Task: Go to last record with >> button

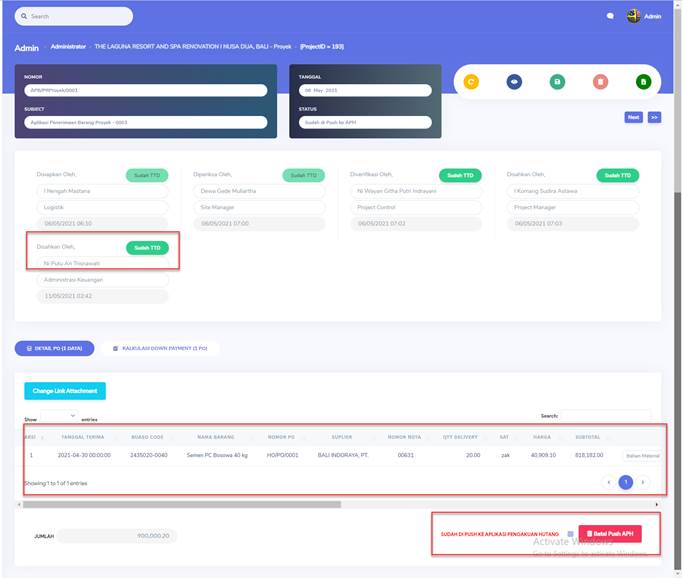Action: pos(654,117)
